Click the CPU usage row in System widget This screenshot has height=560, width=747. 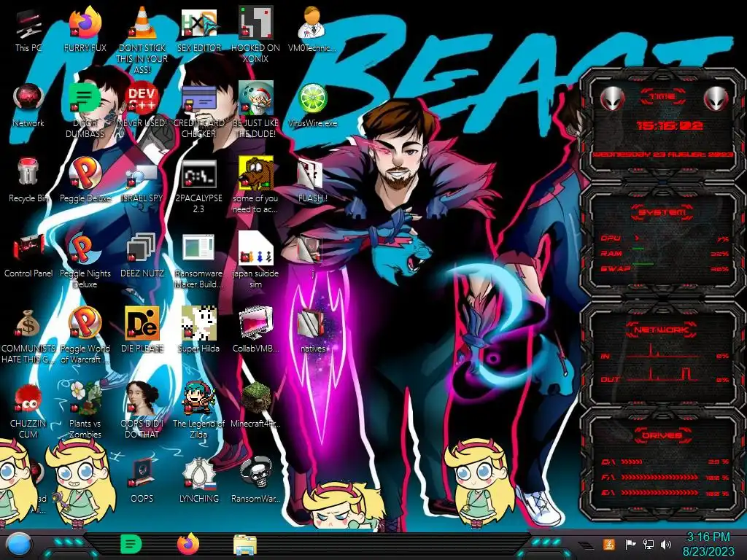click(665, 238)
